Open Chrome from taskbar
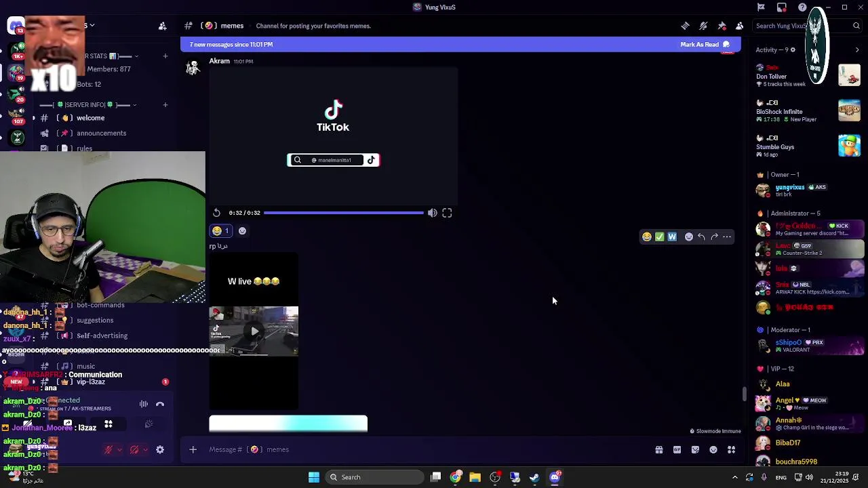Viewport: 868px width, 488px height. pyautogui.click(x=455, y=477)
